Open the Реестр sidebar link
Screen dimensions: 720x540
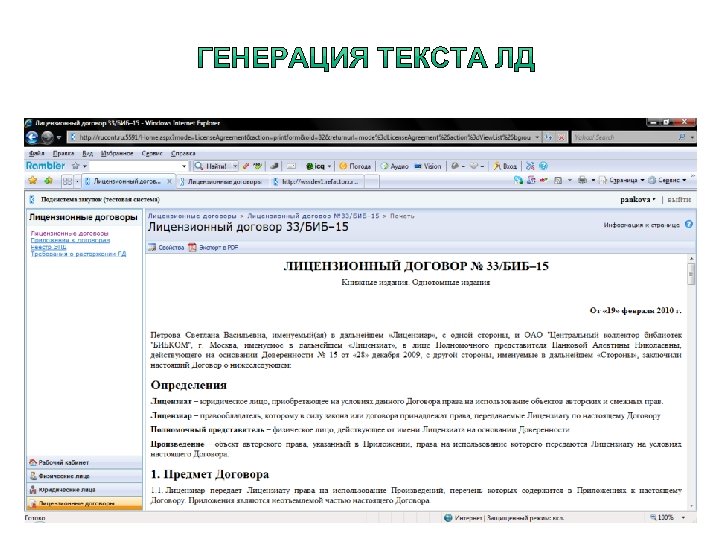[48, 247]
